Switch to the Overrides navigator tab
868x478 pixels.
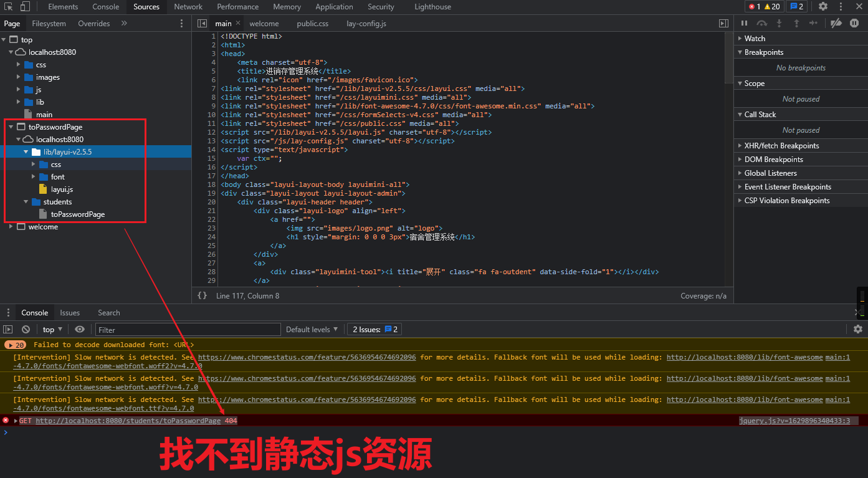point(93,23)
